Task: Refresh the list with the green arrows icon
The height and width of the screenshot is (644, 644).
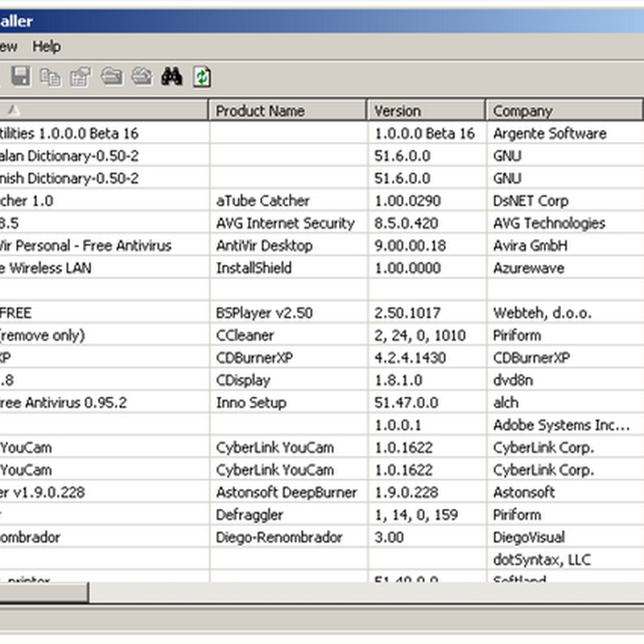Action: click(202, 76)
